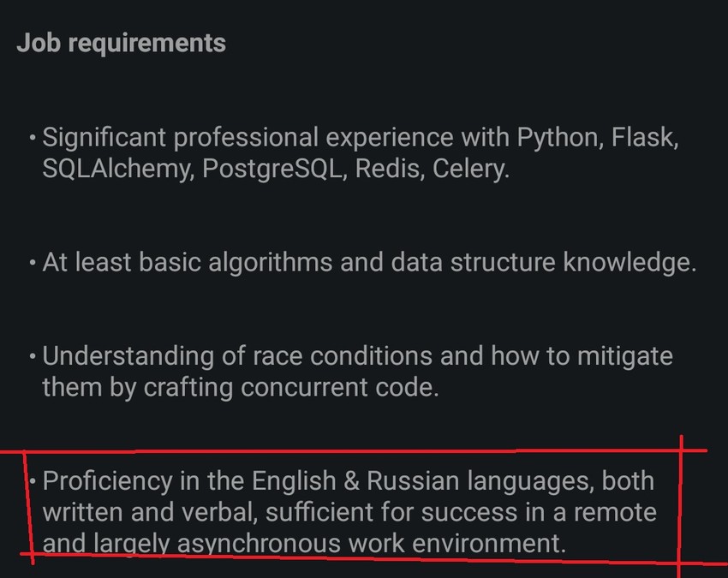Click the word "Russian" in language requirement
728x578 pixels.
[413, 480]
